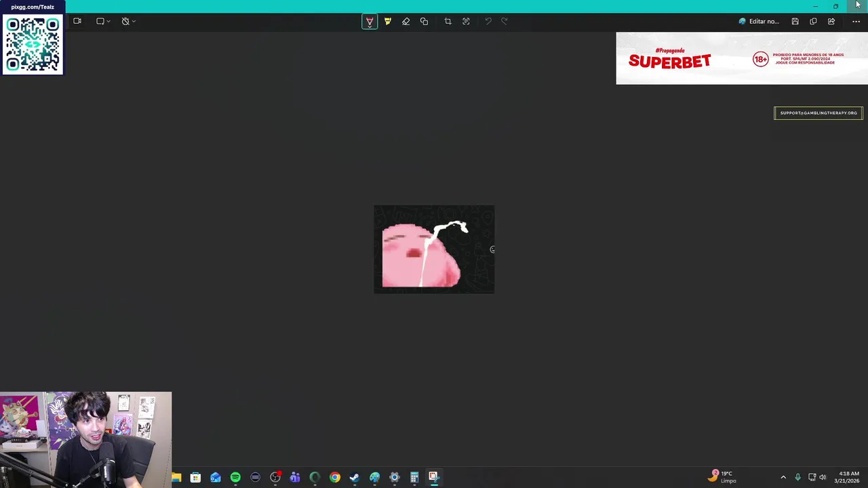The height and width of the screenshot is (488, 868).
Task: Click the Snipping Tool taskbar icon
Action: point(434,478)
